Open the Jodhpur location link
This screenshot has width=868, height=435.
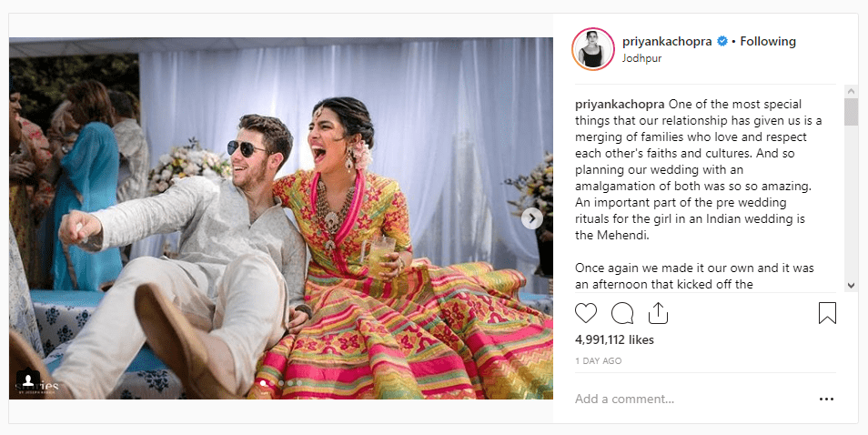pos(641,58)
